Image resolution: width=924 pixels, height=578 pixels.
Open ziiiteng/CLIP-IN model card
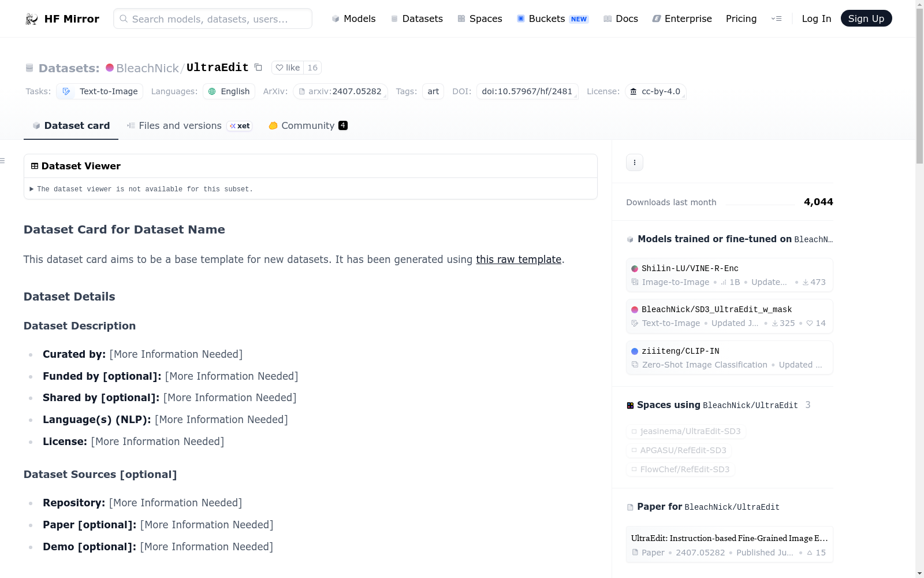729,358
